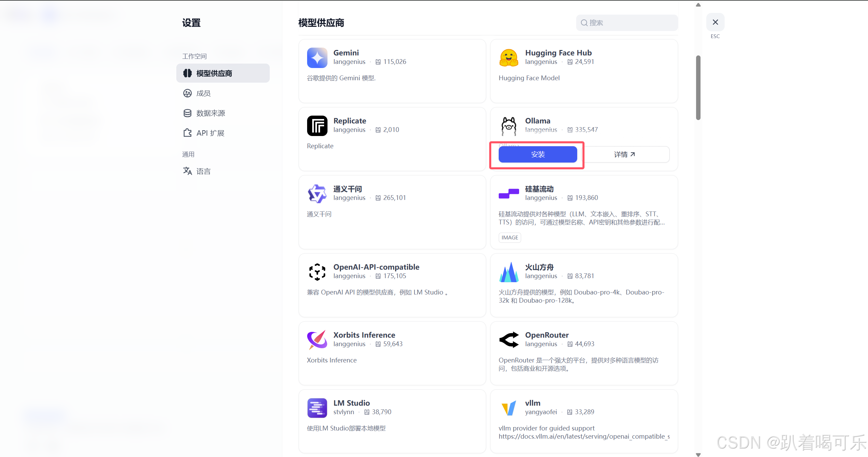Screen dimensions: 868x457
Task: Click the Replicate logo icon
Action: point(317,125)
